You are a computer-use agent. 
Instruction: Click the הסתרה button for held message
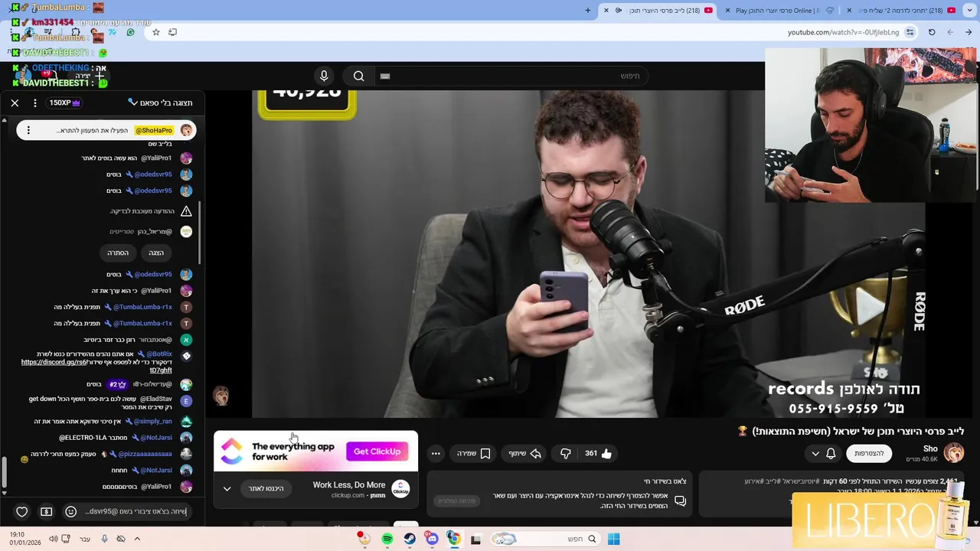118,253
